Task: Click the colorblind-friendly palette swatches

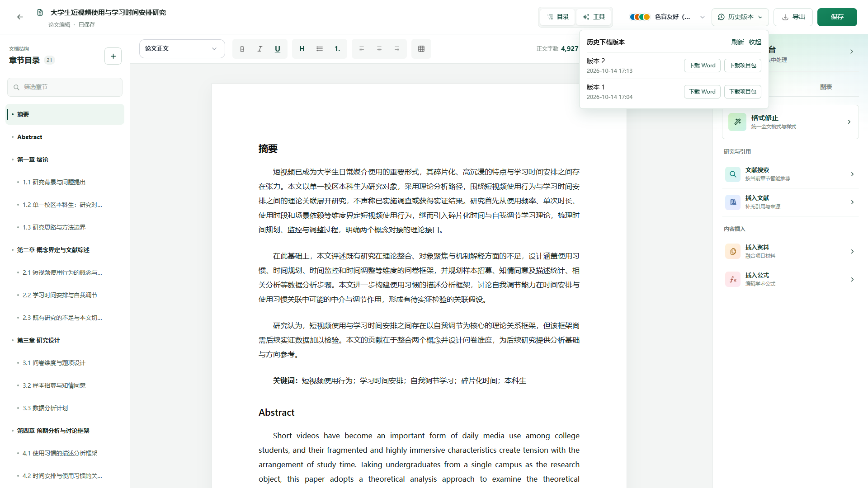Action: 640,17
